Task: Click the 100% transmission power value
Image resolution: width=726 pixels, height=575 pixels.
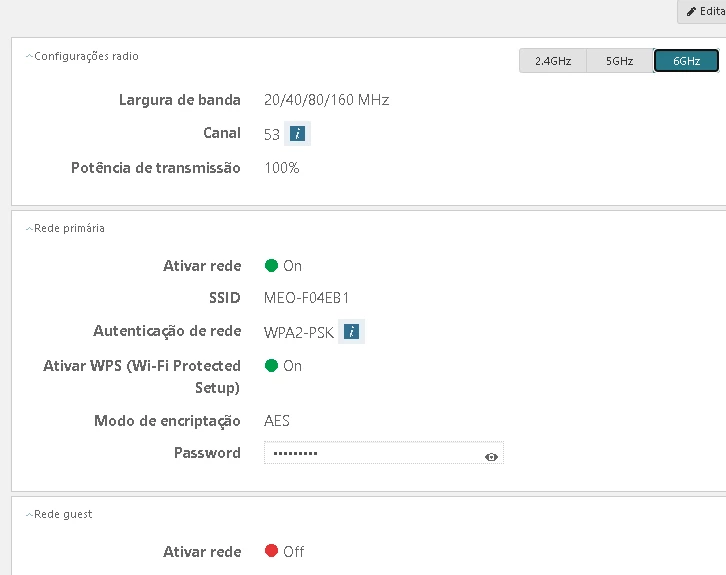Action: point(282,168)
